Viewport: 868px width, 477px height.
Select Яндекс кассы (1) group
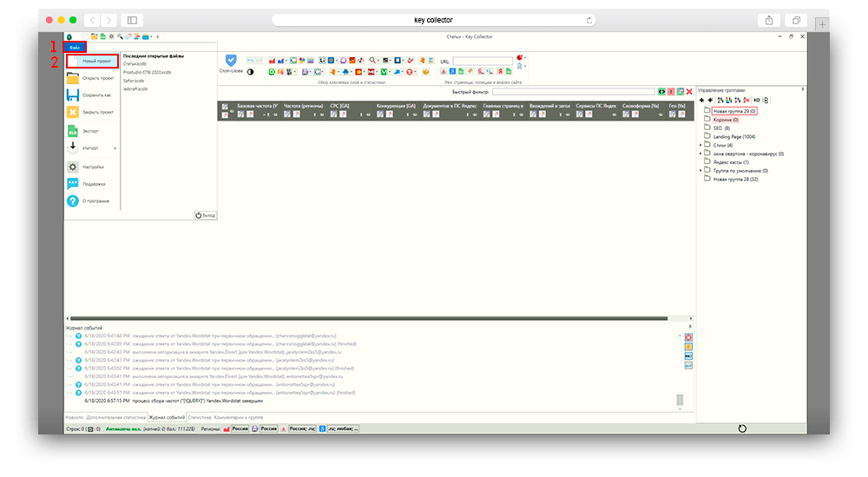(731, 162)
